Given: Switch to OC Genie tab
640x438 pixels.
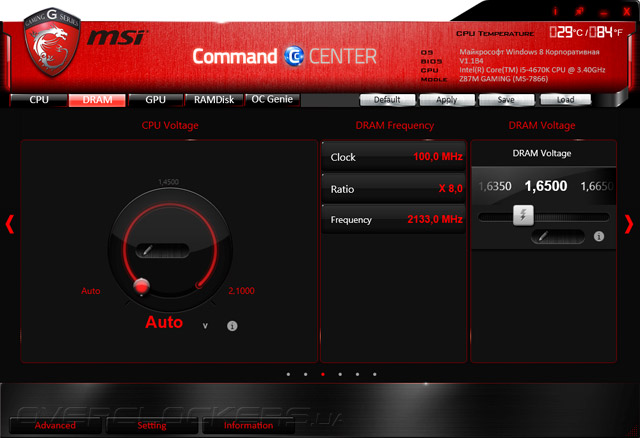Looking at the screenshot, I should [x=272, y=100].
